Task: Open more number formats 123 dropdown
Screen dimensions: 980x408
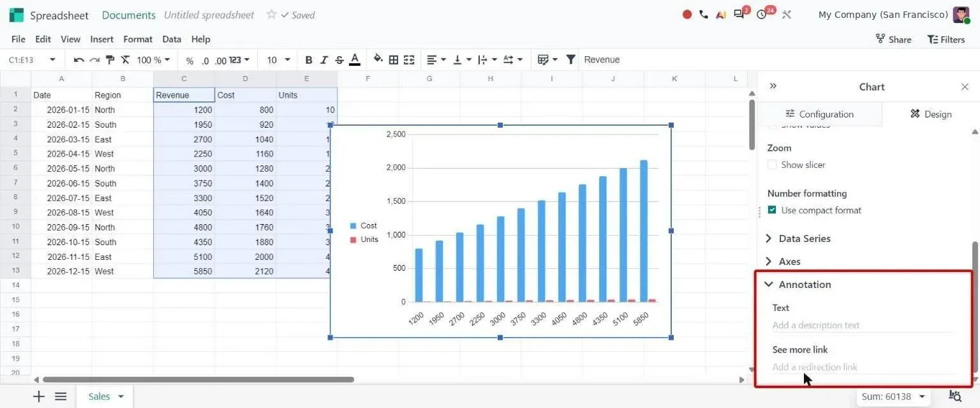Action: (239, 60)
